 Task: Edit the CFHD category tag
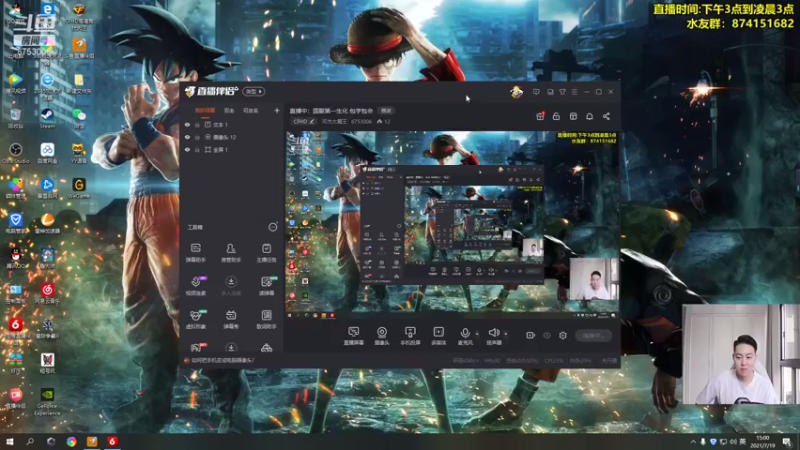point(304,121)
